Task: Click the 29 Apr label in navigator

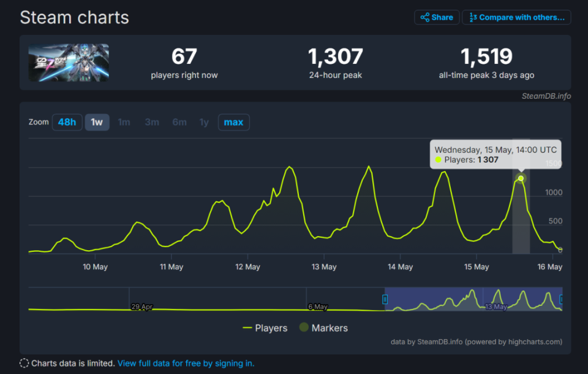Action: [x=141, y=307]
